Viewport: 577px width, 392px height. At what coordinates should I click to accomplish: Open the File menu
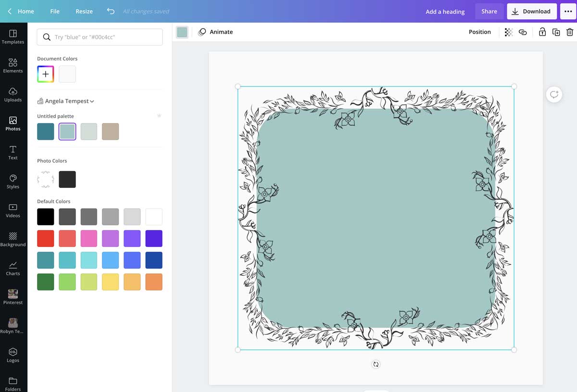(54, 11)
